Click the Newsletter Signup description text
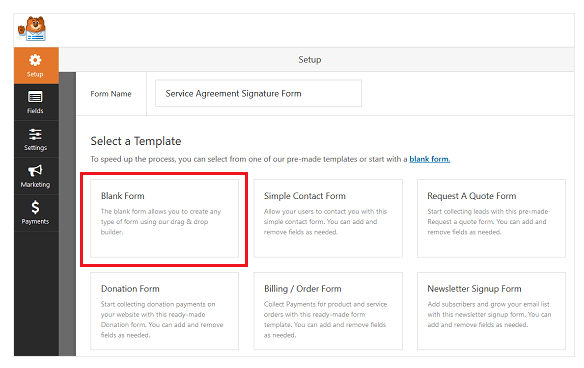The width and height of the screenshot is (584, 368). (489, 314)
